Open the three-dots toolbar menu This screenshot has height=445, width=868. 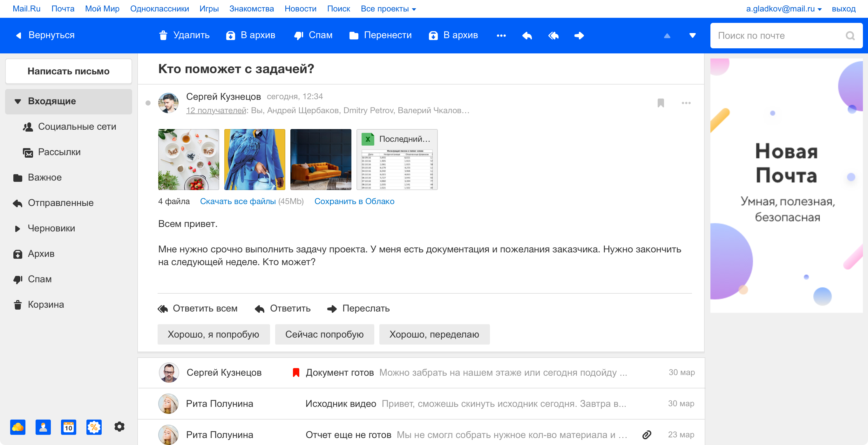[x=501, y=35]
